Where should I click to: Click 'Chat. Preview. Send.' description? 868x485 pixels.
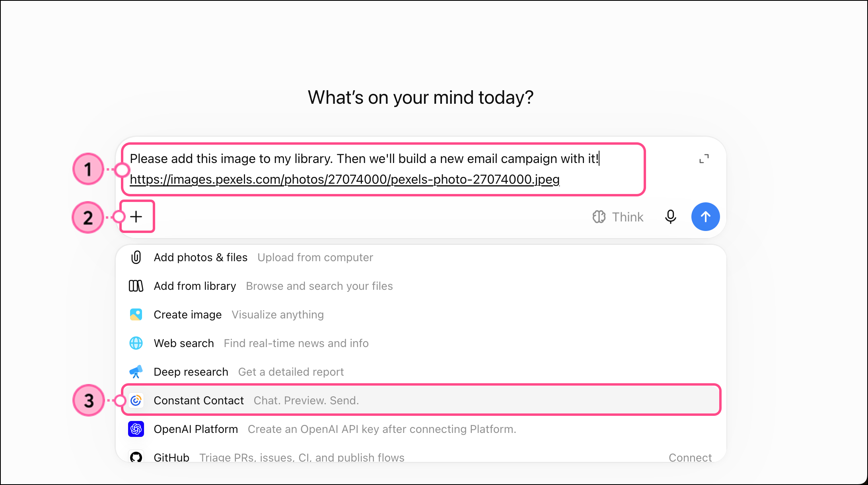pyautogui.click(x=306, y=401)
